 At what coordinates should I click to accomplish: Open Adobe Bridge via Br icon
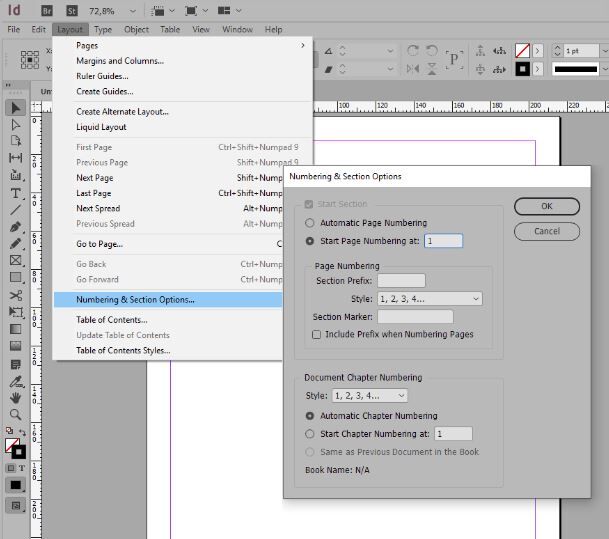click(x=47, y=10)
